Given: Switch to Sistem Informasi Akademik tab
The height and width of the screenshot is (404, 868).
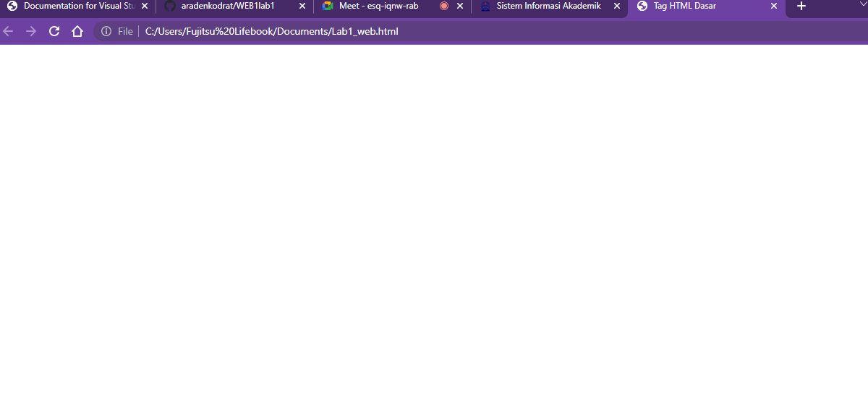Looking at the screenshot, I should [x=549, y=6].
